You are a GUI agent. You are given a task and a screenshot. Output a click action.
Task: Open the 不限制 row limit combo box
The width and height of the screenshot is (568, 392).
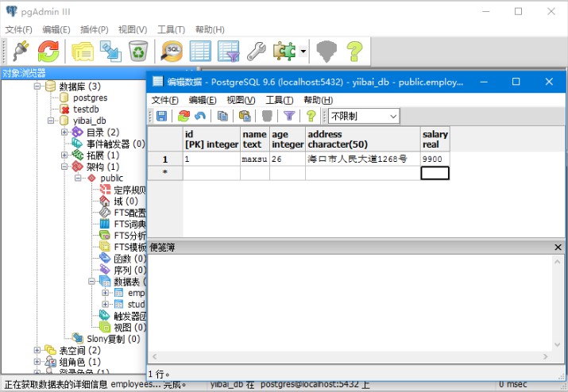[364, 116]
